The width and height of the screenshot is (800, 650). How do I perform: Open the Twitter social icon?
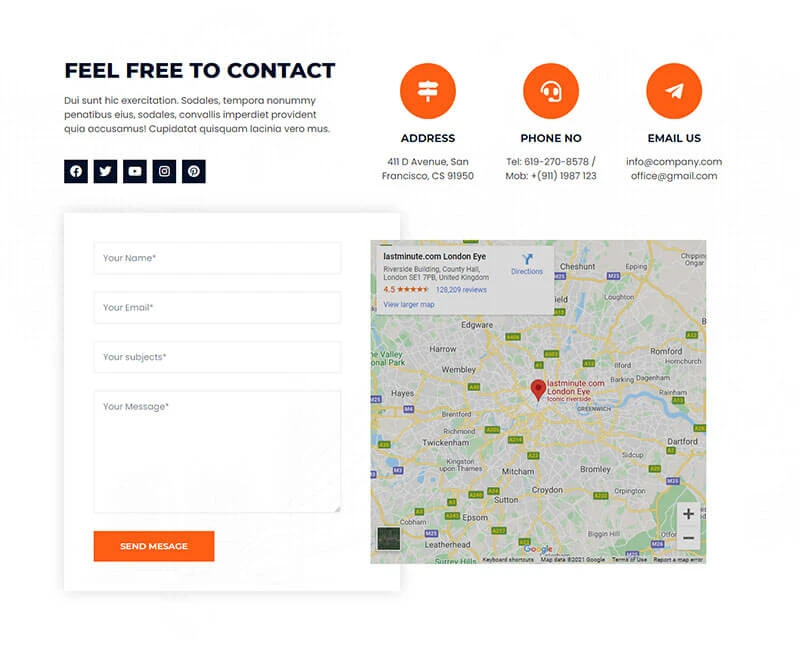[106, 171]
